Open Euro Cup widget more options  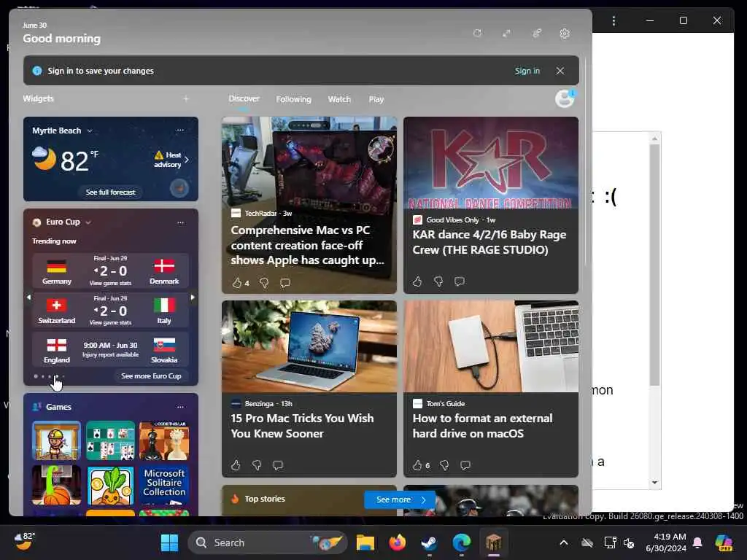[x=180, y=222]
